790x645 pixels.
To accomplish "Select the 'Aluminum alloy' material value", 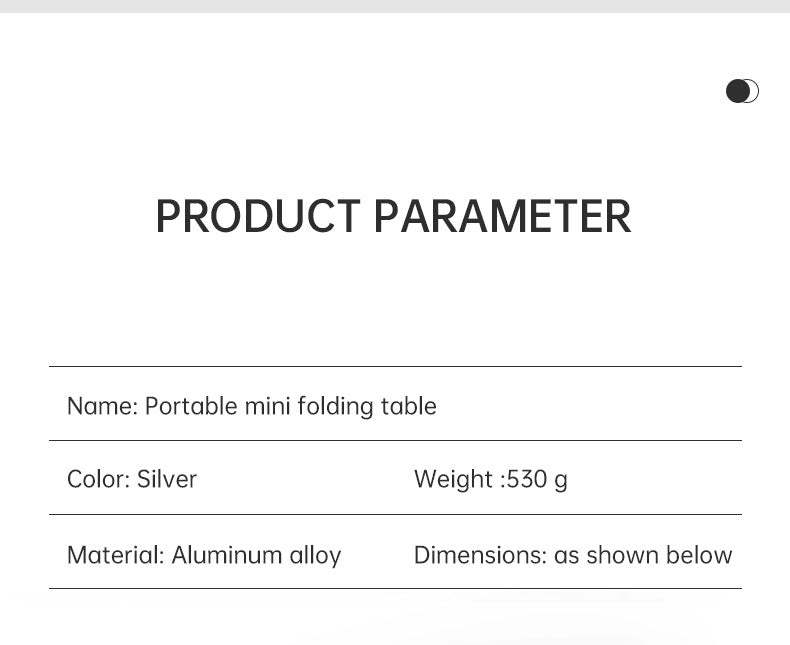I will pyautogui.click(x=256, y=555).
